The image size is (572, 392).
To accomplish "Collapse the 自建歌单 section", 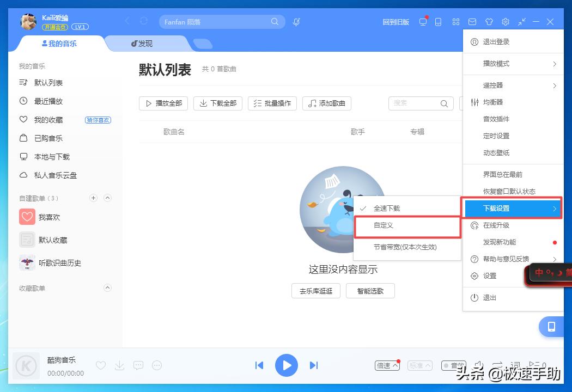I will tap(107, 198).
